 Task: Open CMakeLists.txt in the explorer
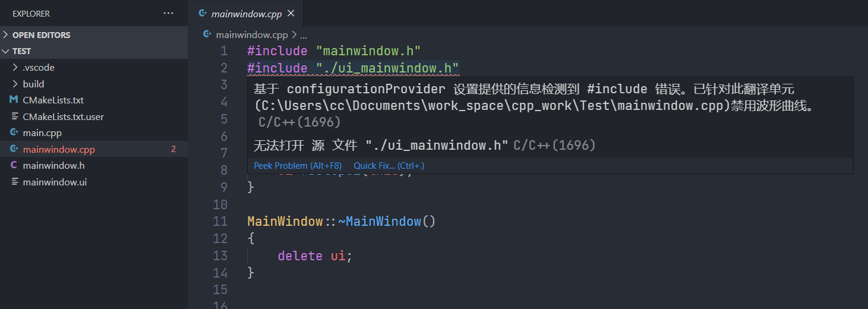coord(94,100)
